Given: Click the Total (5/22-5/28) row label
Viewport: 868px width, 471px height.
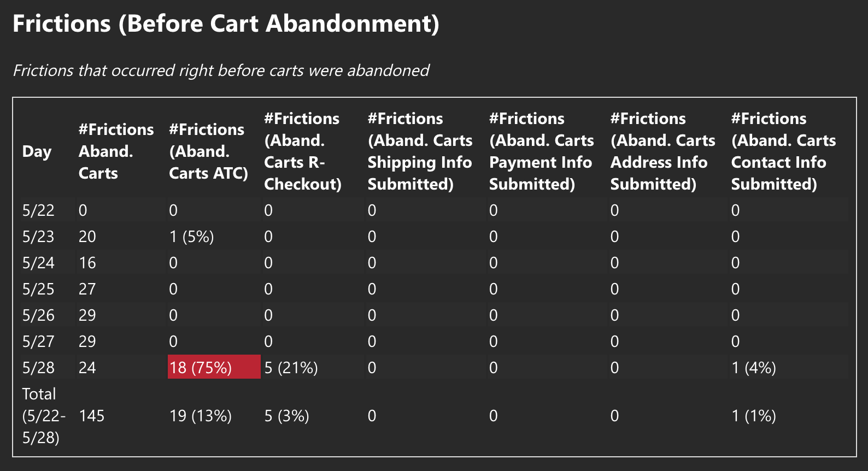Looking at the screenshot, I should 43,416.
